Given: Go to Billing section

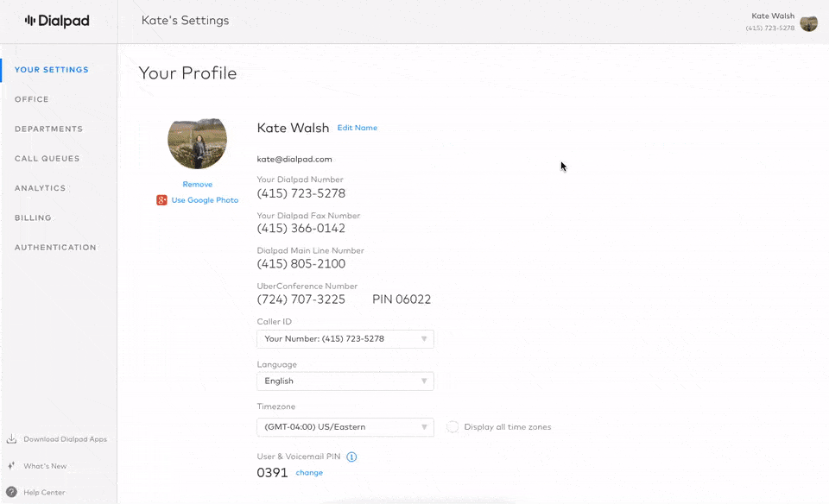Looking at the screenshot, I should [33, 217].
